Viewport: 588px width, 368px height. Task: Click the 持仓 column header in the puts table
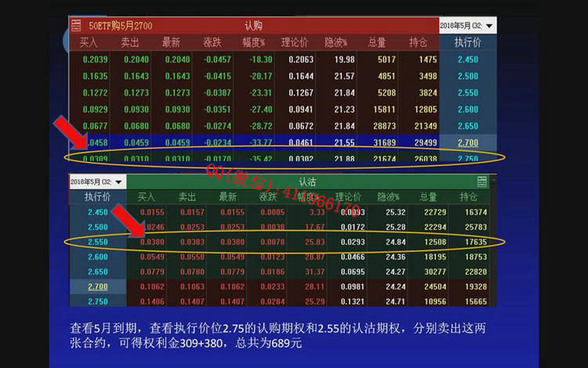(x=469, y=197)
